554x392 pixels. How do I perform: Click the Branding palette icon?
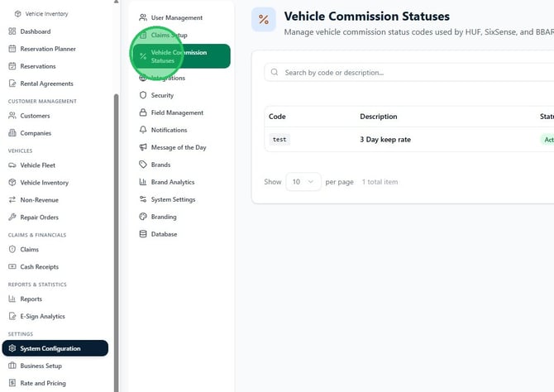[143, 217]
